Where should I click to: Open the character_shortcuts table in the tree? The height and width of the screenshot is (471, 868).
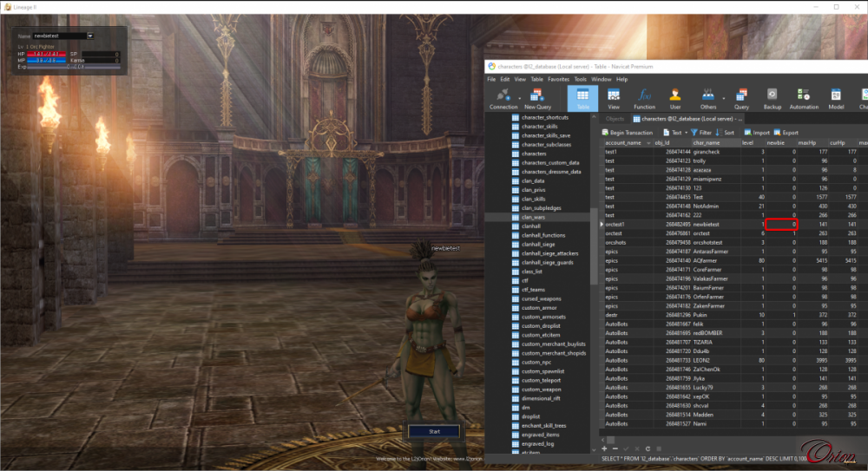545,117
